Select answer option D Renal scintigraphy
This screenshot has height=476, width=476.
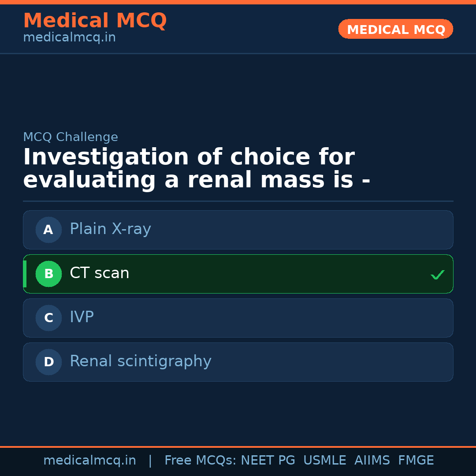click(238, 362)
